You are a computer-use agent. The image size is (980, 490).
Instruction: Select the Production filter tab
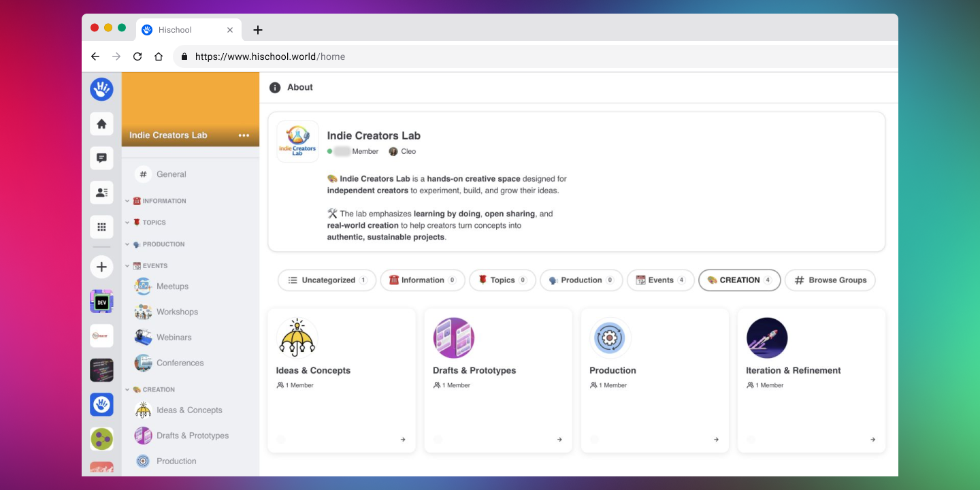pyautogui.click(x=581, y=280)
